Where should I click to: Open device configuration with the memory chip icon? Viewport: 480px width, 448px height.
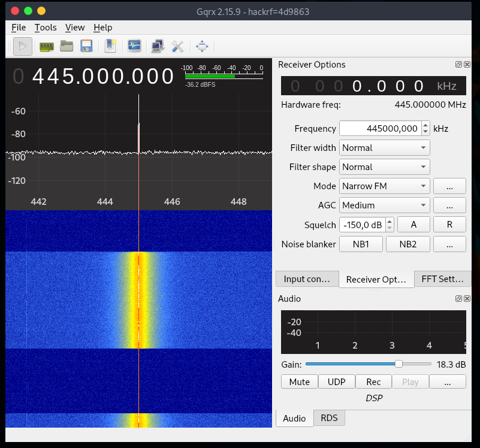click(x=46, y=46)
